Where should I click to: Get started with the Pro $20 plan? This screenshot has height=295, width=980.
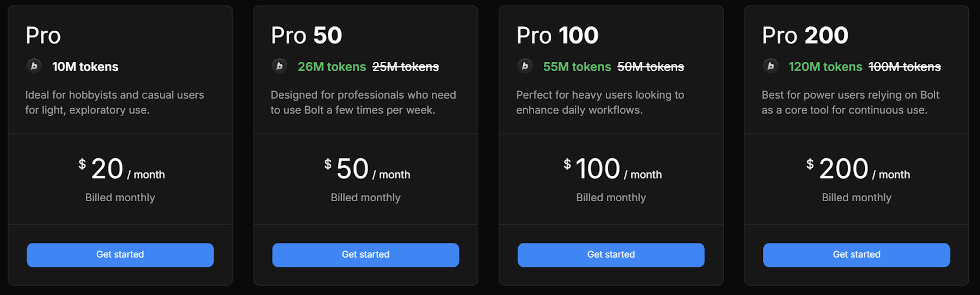click(120, 255)
